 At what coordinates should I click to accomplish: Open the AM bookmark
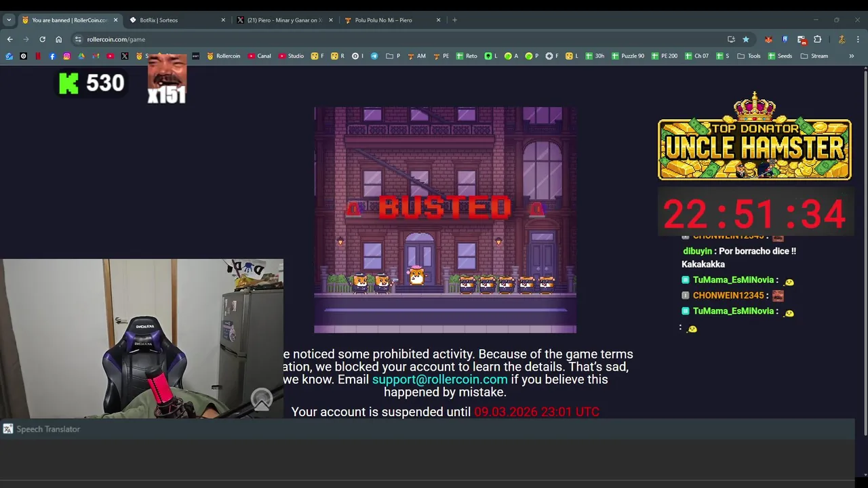click(x=416, y=56)
